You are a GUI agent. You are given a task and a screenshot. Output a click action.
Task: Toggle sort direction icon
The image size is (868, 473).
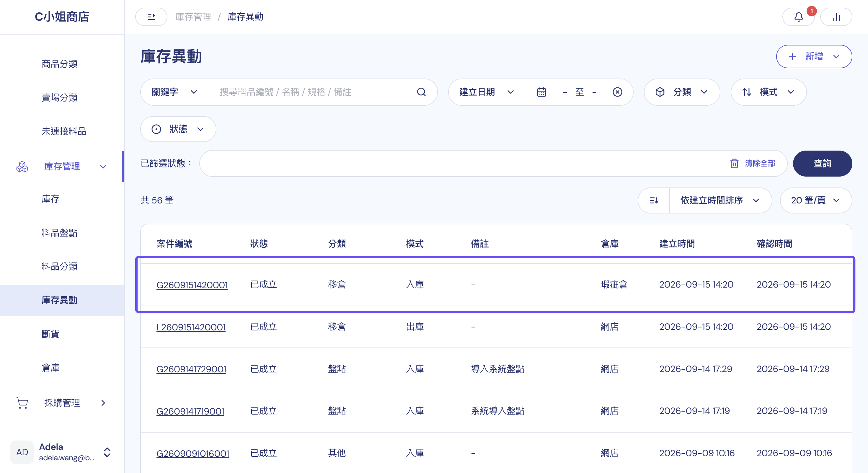click(654, 200)
